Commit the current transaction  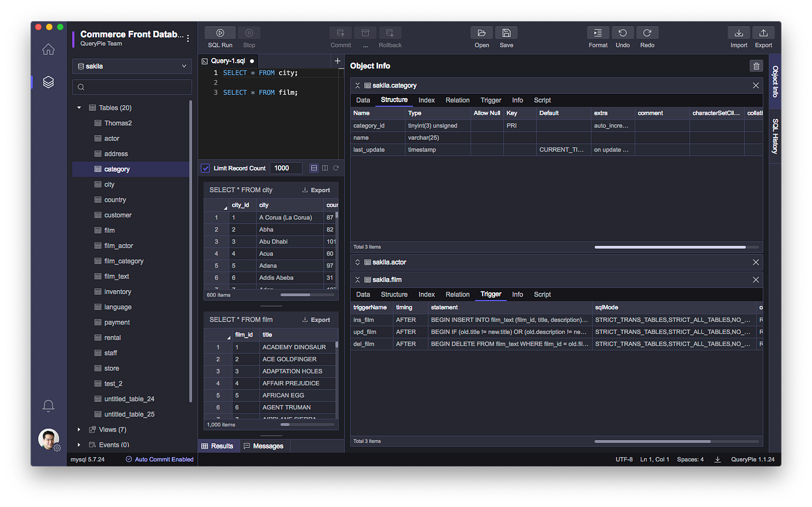[x=340, y=33]
